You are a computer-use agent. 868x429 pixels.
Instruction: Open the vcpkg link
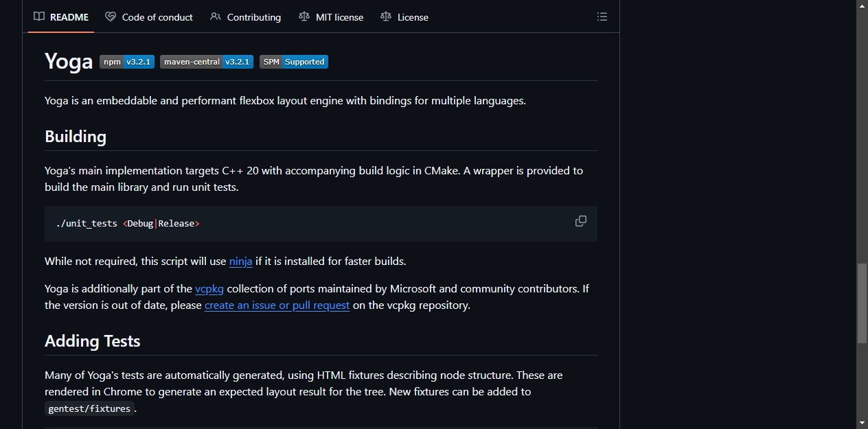209,288
